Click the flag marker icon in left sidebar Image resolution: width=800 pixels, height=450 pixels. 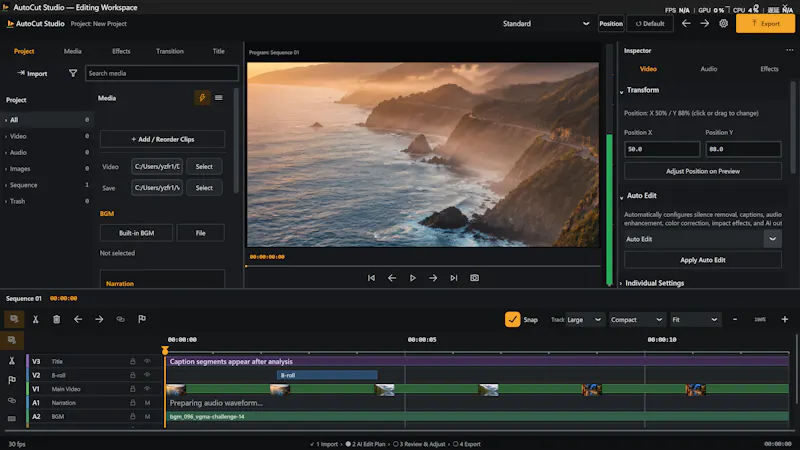click(12, 381)
